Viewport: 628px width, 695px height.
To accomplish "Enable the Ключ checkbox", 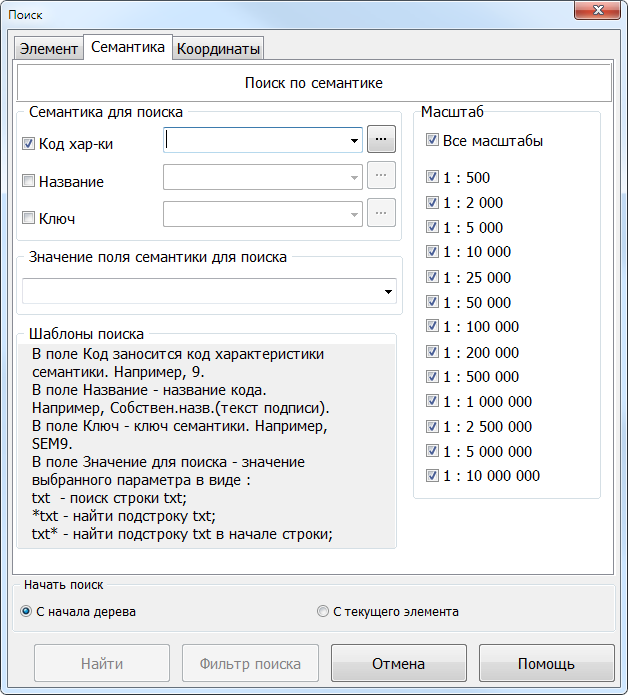I will point(28,217).
